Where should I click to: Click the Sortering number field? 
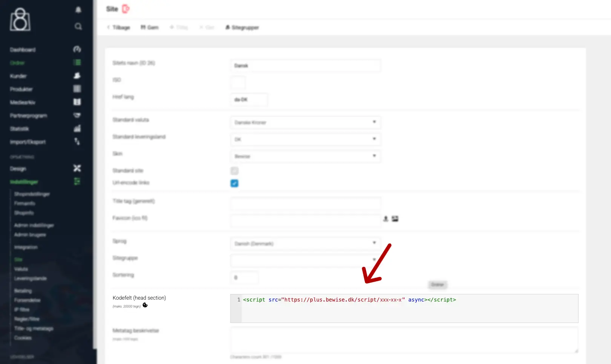245,277
